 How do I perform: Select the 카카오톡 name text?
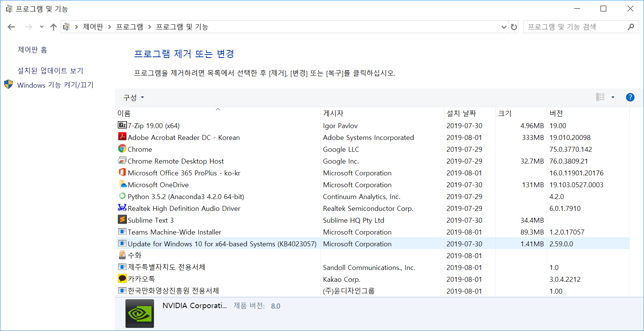pyautogui.click(x=141, y=279)
